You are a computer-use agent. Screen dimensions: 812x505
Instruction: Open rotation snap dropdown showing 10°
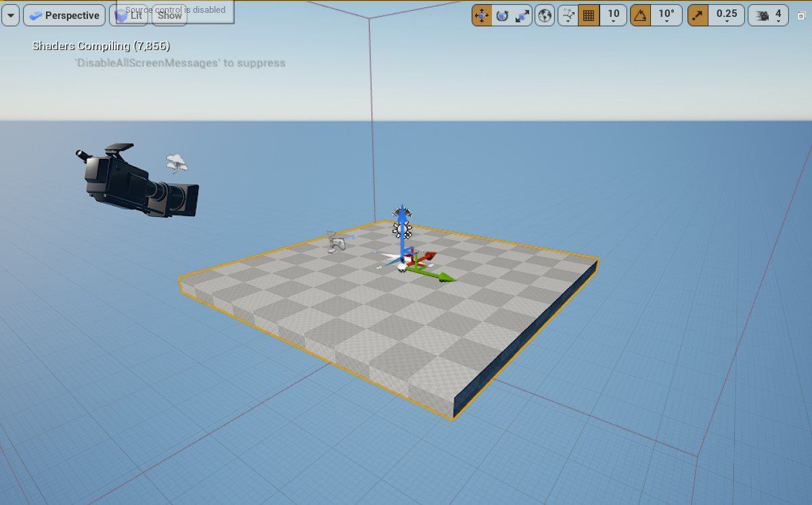pyautogui.click(x=667, y=16)
